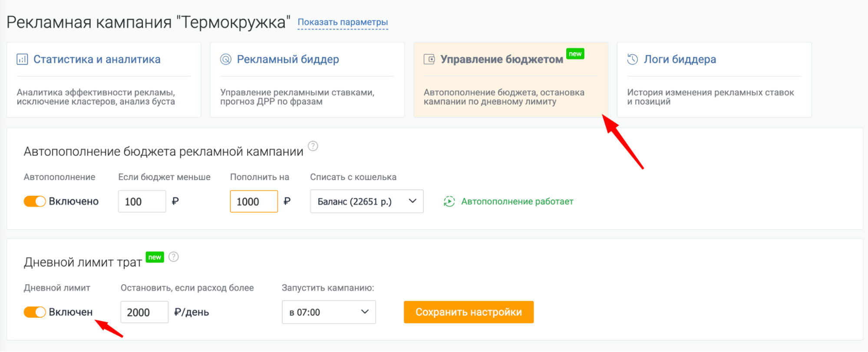Viewport: 868px width, 352px height.
Task: Click Сохранить настройки button
Action: click(x=469, y=312)
